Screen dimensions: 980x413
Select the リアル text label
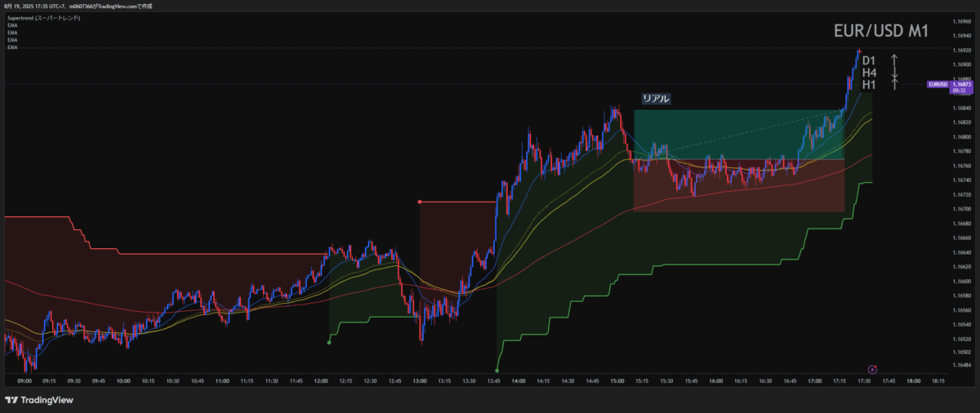(x=656, y=99)
